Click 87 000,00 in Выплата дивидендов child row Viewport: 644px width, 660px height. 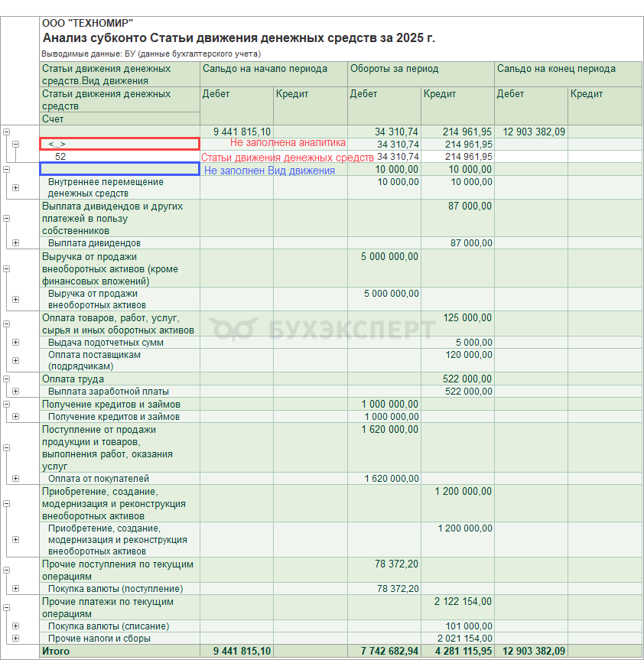[x=471, y=243]
